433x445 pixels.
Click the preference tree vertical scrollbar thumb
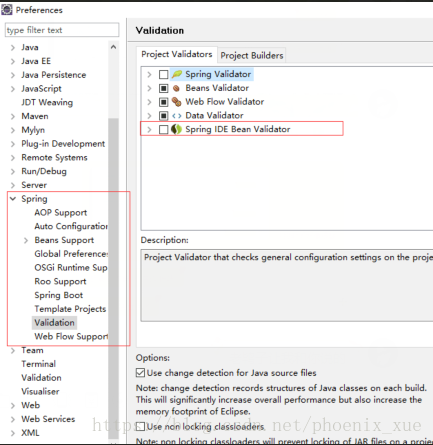pyautogui.click(x=113, y=278)
